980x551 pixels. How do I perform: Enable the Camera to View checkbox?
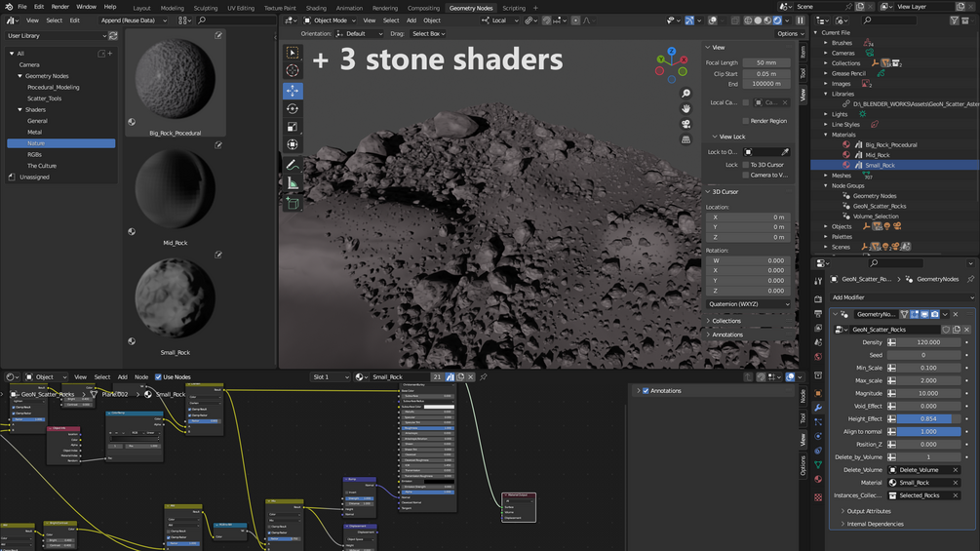746,175
